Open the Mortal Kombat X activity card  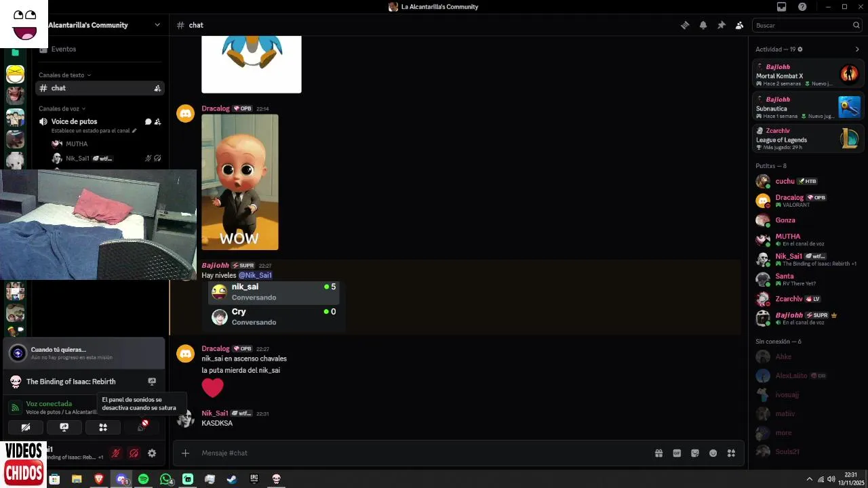pos(808,73)
